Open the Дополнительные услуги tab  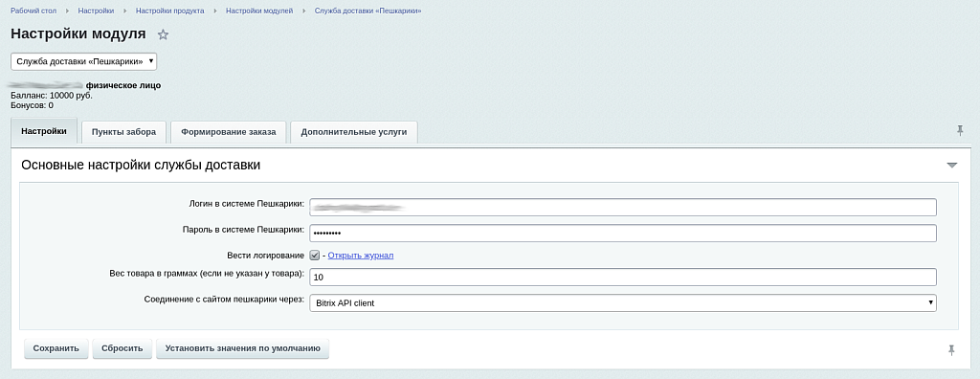click(x=354, y=132)
